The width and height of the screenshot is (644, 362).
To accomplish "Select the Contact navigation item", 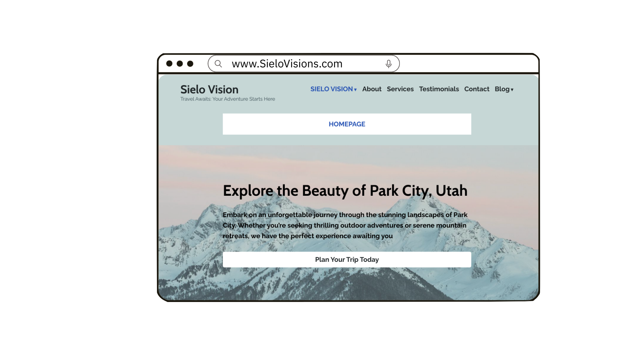I will point(477,89).
